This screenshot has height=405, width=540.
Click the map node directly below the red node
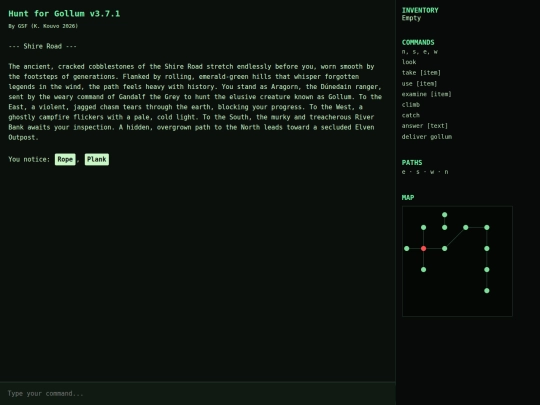coord(424,270)
